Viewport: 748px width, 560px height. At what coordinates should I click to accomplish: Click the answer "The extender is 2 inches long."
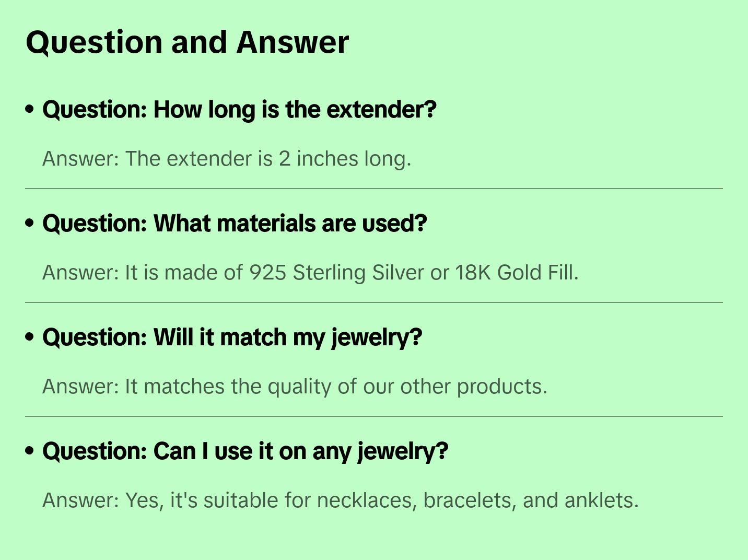[x=227, y=159]
